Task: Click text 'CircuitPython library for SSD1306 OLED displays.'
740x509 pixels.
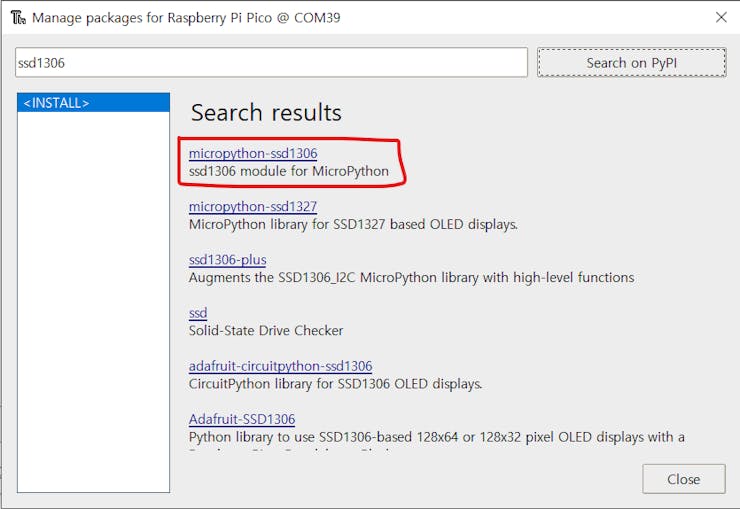Action: tap(336, 384)
